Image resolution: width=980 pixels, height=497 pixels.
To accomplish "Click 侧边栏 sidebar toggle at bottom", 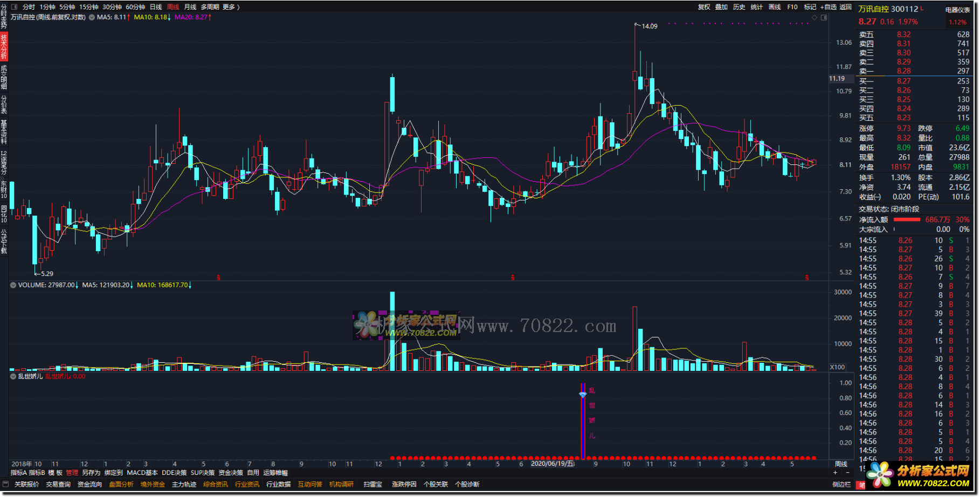I will [841, 485].
